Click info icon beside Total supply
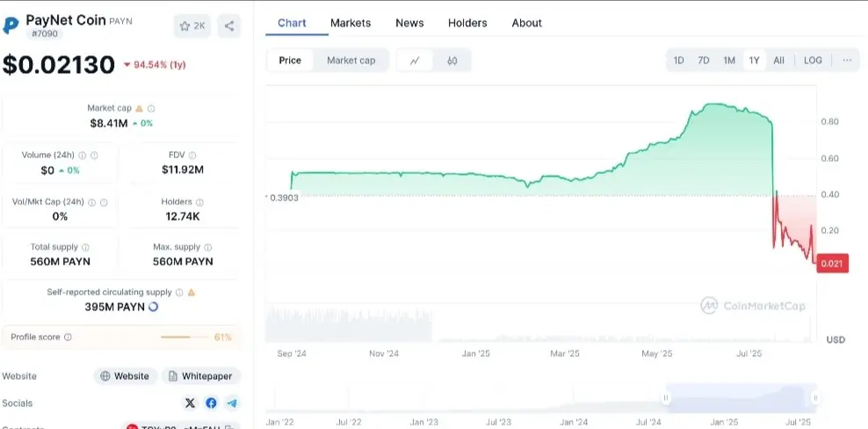 coord(85,247)
